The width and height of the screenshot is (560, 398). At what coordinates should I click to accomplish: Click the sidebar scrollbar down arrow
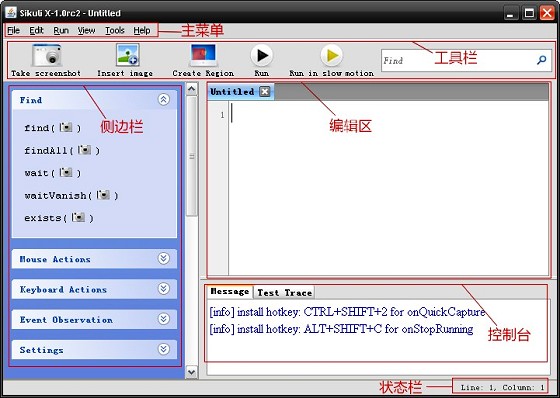point(192,372)
